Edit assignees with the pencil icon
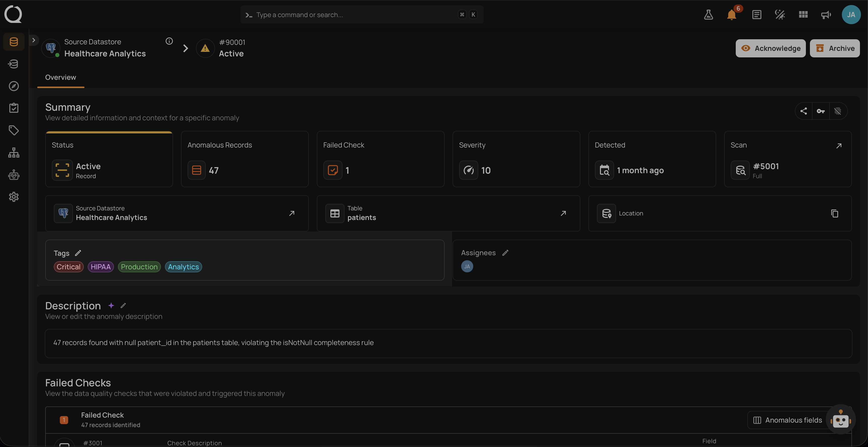The image size is (868, 447). [x=505, y=253]
